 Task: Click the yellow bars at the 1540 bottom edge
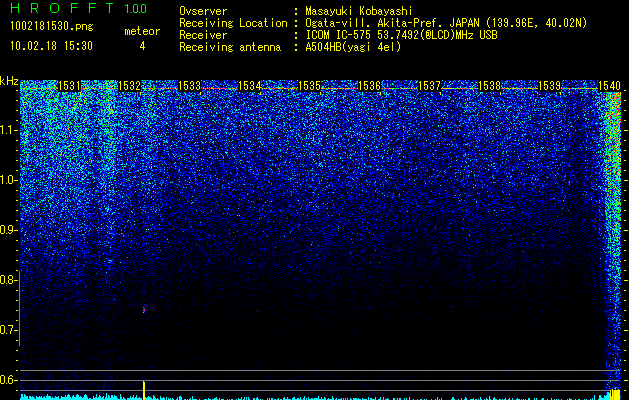pos(615,394)
